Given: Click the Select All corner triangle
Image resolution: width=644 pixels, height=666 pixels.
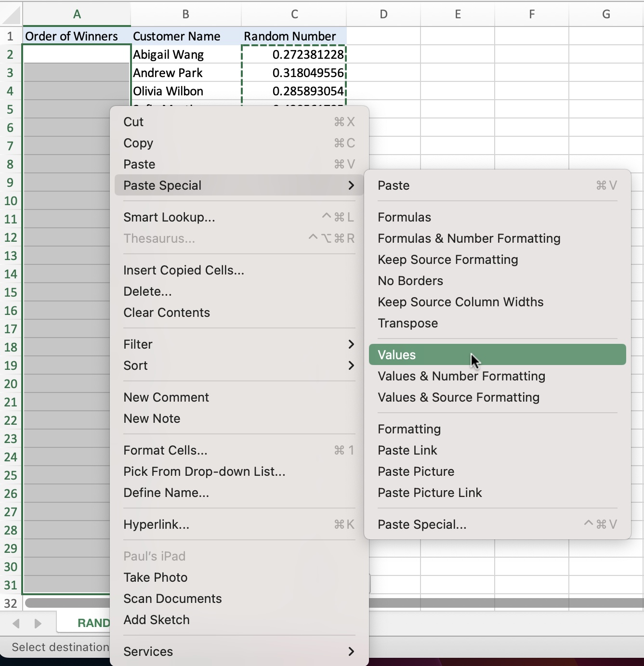Looking at the screenshot, I should coord(11,14).
